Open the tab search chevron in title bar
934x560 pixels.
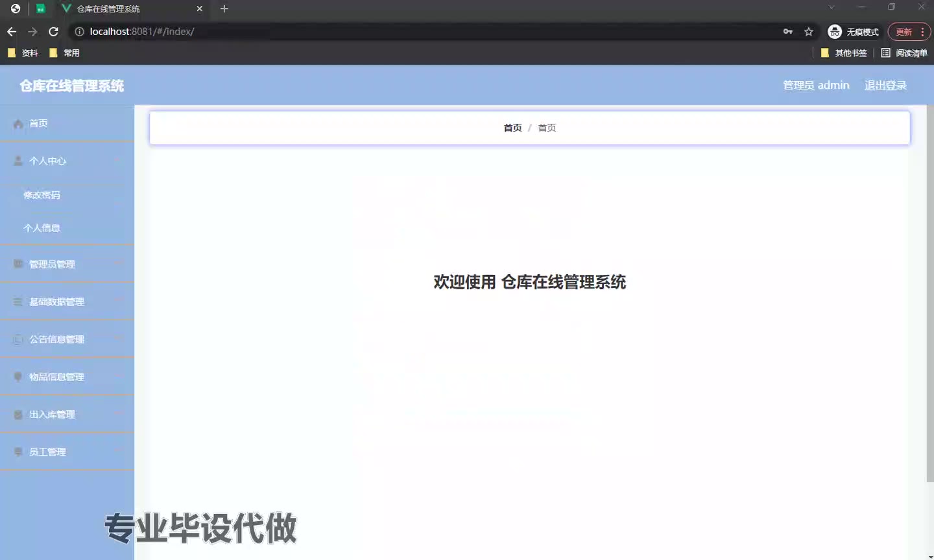(x=832, y=7)
